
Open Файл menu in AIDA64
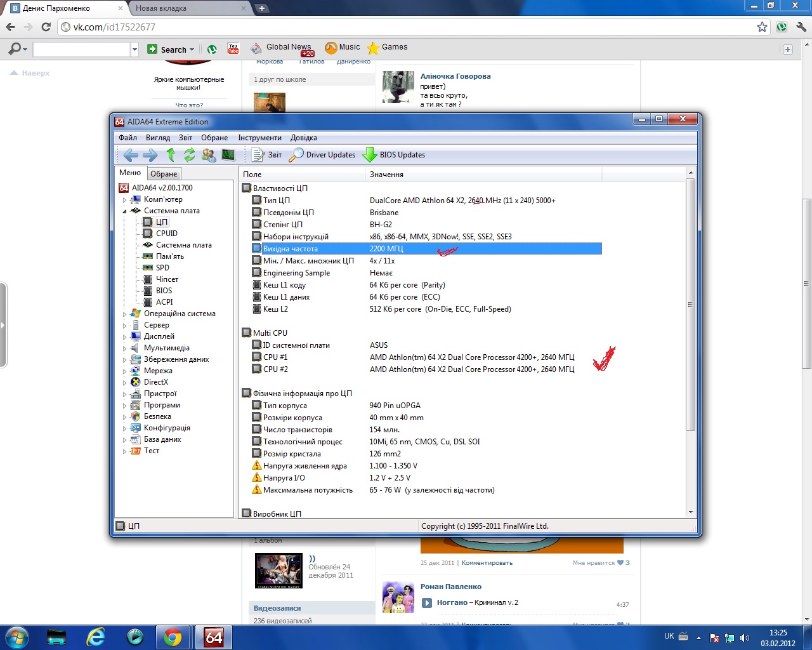[x=128, y=138]
